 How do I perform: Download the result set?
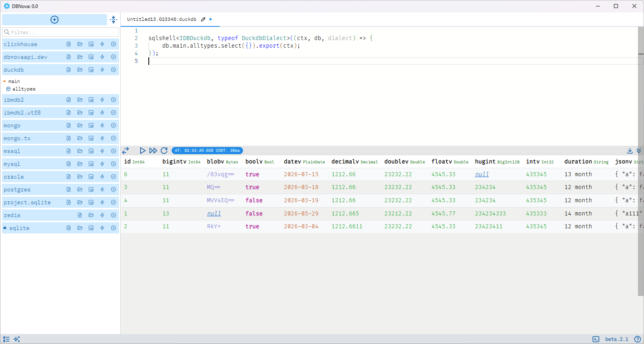pos(630,151)
